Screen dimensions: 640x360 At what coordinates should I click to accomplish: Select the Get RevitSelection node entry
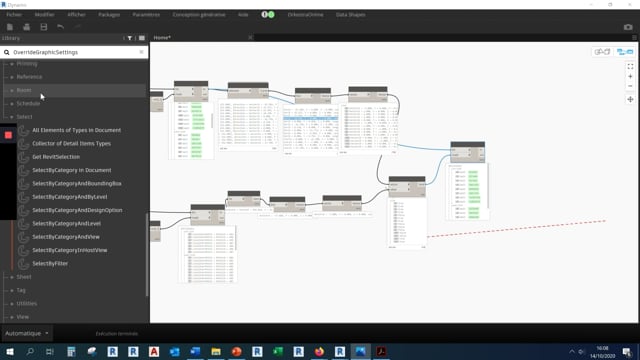click(56, 157)
